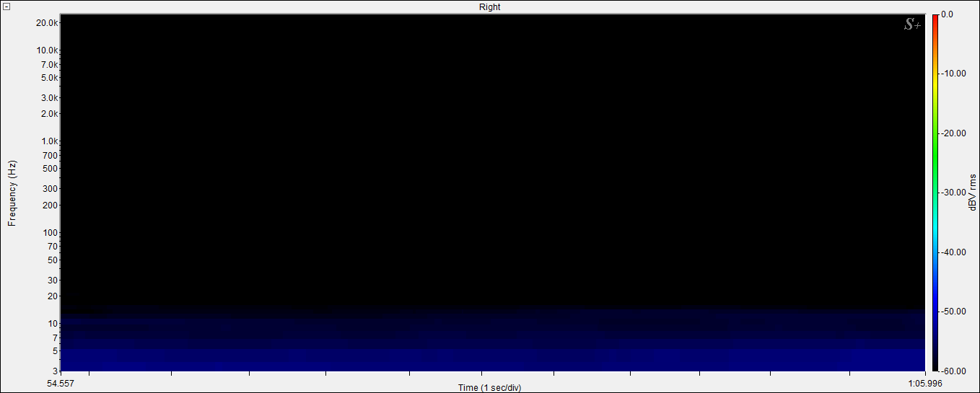980x393 pixels.
Task: Click the "5.0k" frequency axis label
Action: (x=49, y=78)
